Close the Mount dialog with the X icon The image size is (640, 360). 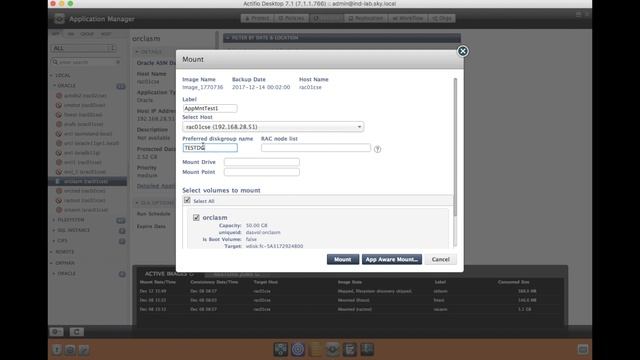[462, 51]
